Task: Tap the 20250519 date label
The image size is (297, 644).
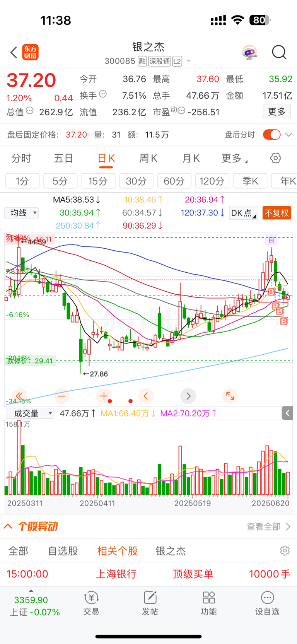Action: (193, 503)
